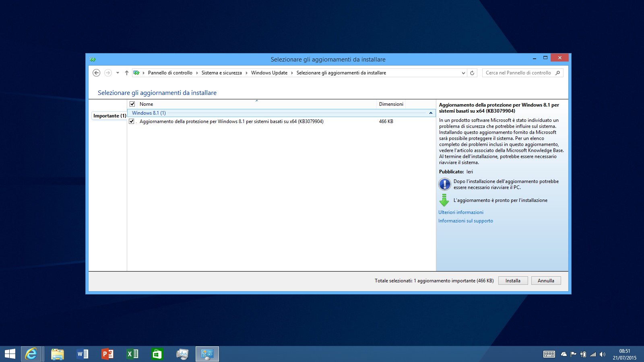Sort the list by the Dimensioni column header
The width and height of the screenshot is (644, 362).
tap(391, 104)
